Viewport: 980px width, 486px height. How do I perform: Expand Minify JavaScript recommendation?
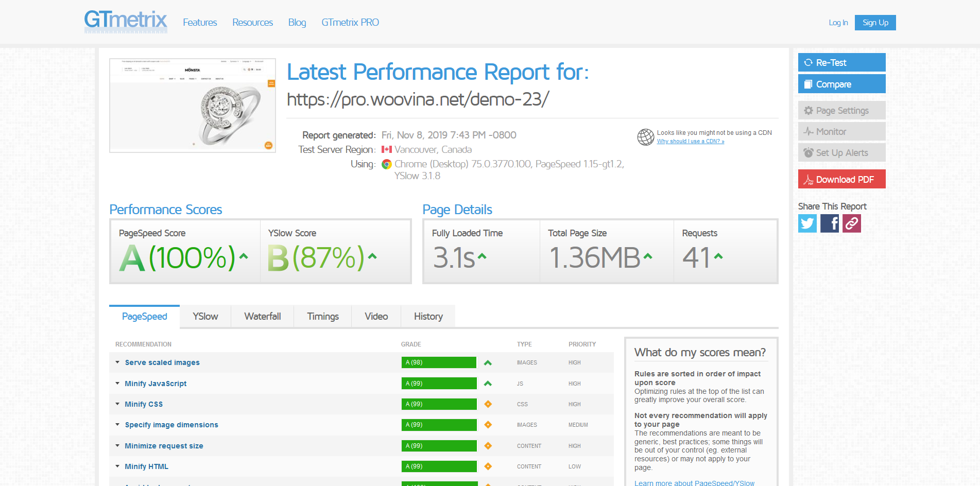pos(117,384)
